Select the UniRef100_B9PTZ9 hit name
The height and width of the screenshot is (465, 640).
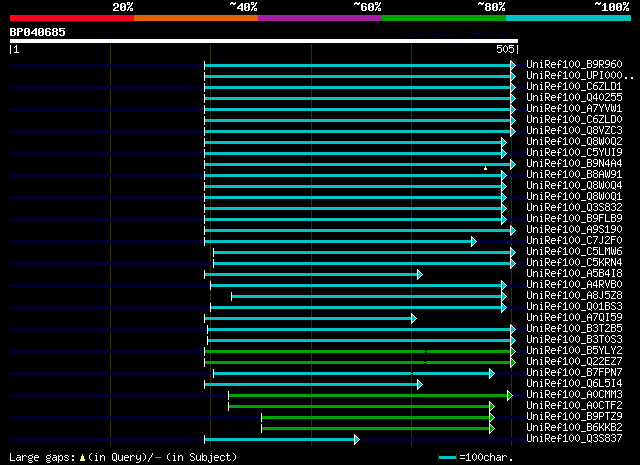pyautogui.click(x=574, y=416)
